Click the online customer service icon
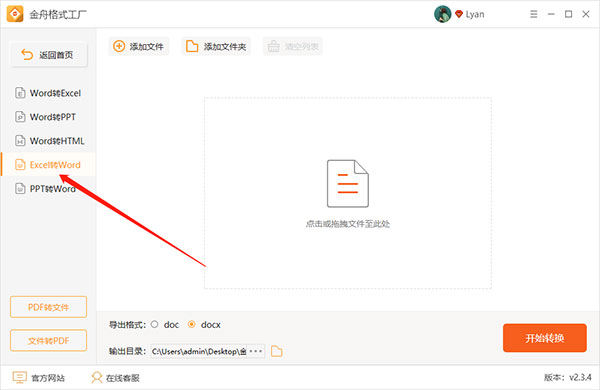This screenshot has width=600, height=390. click(x=96, y=377)
